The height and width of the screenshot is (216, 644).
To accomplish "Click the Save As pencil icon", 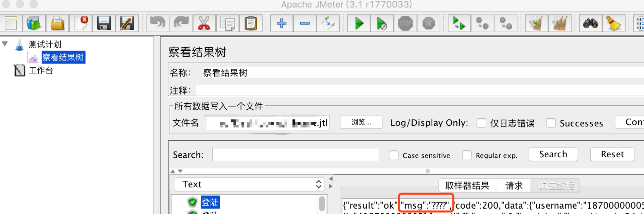I will (x=127, y=23).
